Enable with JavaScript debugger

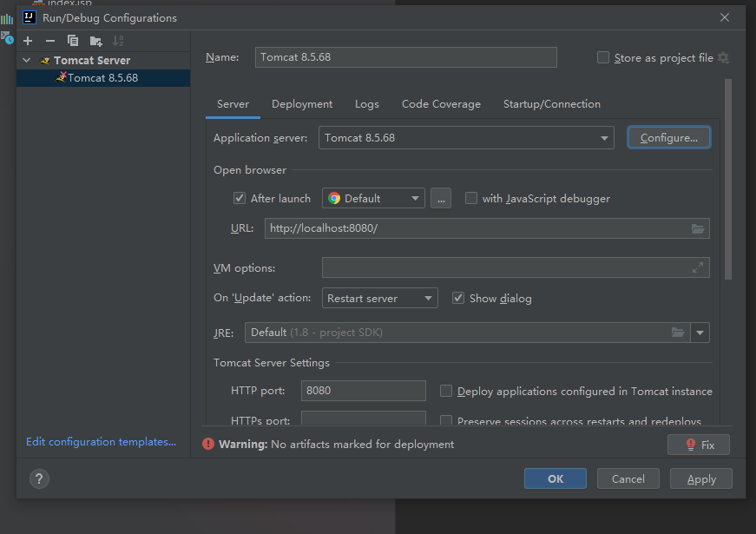[x=471, y=198]
